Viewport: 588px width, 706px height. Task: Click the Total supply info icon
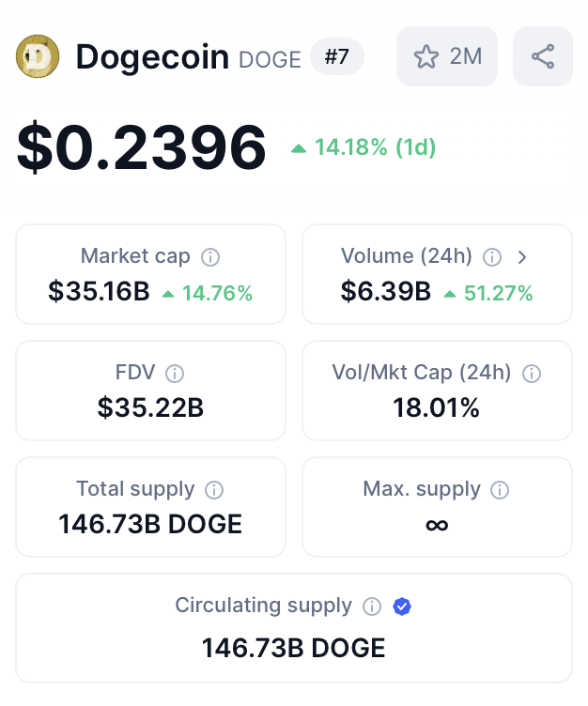pos(214,490)
